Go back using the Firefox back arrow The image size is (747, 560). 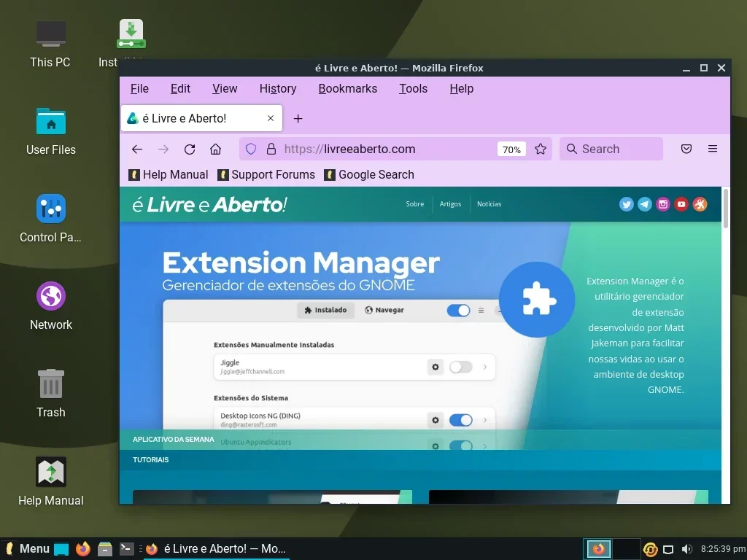pos(137,149)
